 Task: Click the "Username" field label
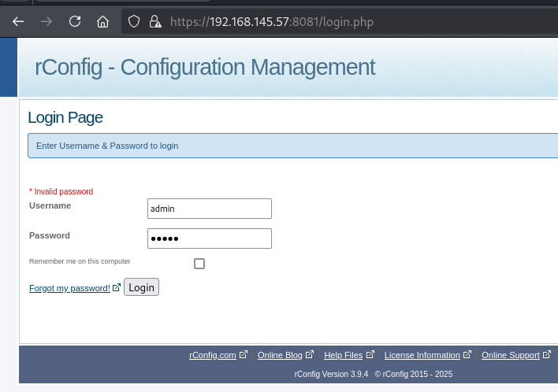(50, 205)
